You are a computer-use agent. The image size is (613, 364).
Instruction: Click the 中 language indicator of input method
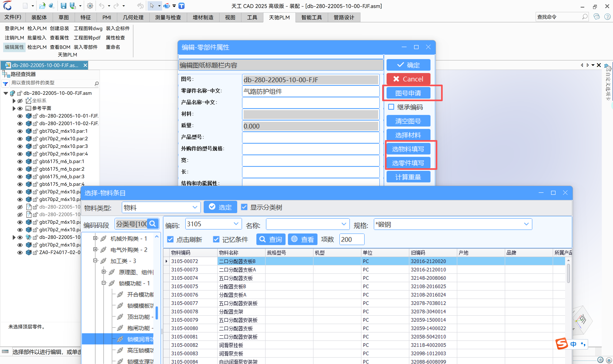pos(573,344)
